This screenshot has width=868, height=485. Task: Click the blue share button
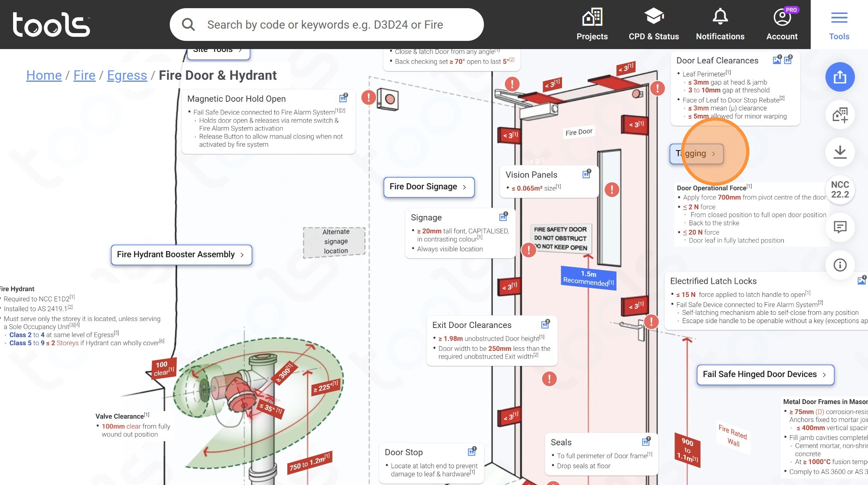[840, 77]
